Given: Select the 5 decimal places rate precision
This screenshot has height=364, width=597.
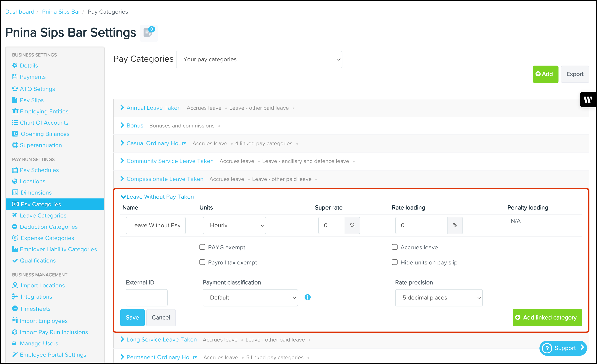Looking at the screenshot, I should (x=438, y=298).
